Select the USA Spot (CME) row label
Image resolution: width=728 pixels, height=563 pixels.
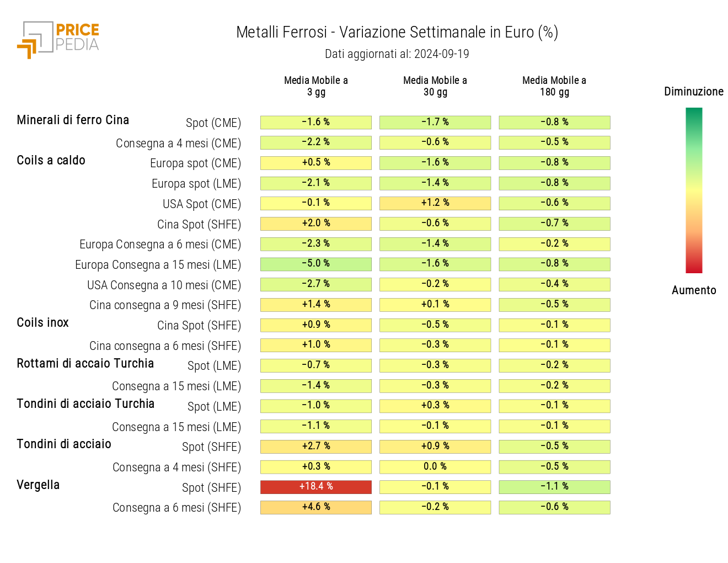pyautogui.click(x=202, y=204)
